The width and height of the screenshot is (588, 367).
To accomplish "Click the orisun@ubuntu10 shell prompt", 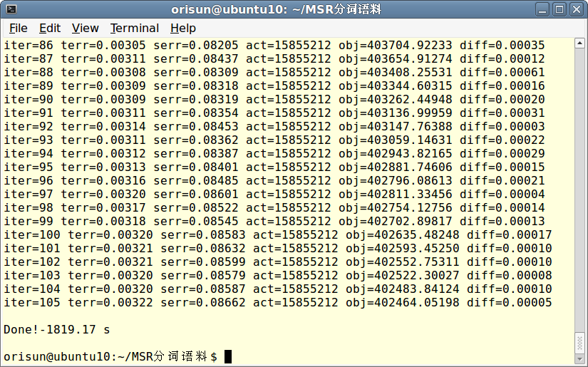I will point(110,356).
